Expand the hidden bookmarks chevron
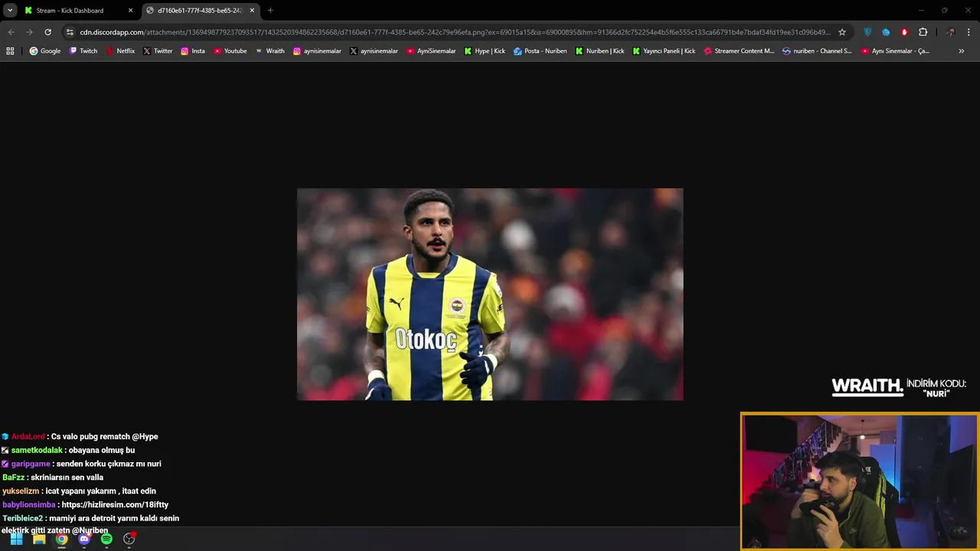Image resolution: width=980 pixels, height=551 pixels. [962, 51]
